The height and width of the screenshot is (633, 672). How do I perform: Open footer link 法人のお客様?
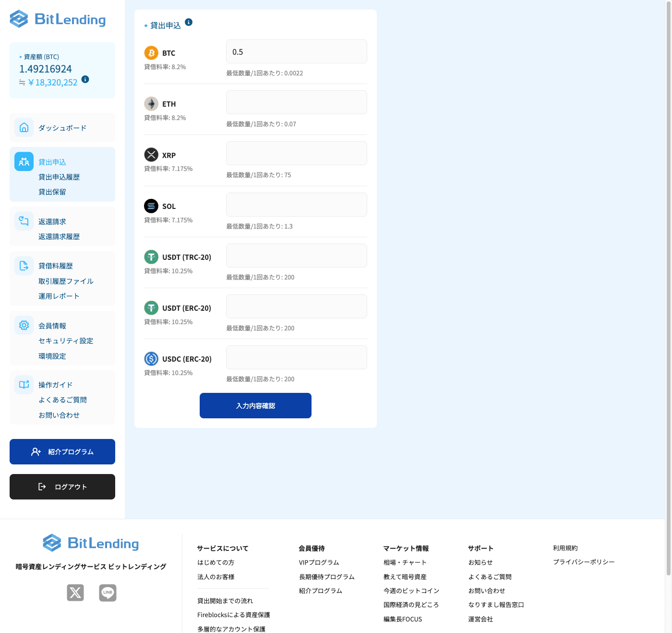click(216, 577)
